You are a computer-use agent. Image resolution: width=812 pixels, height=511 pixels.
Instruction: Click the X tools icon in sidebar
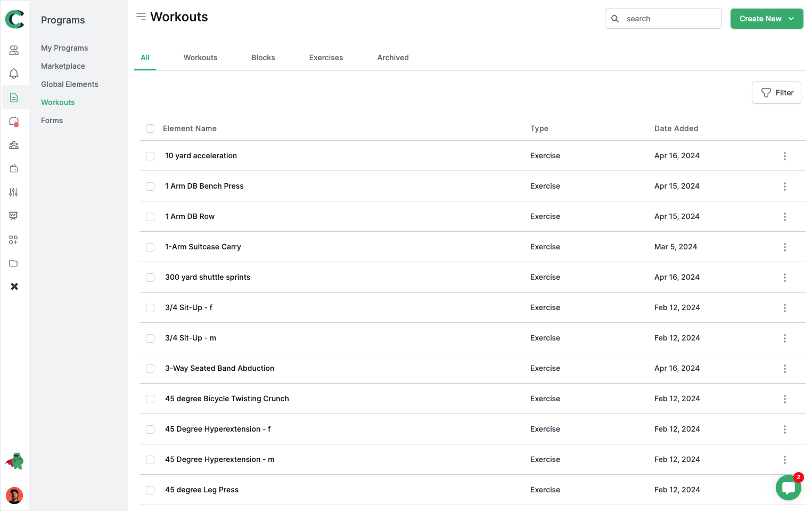[x=14, y=287]
